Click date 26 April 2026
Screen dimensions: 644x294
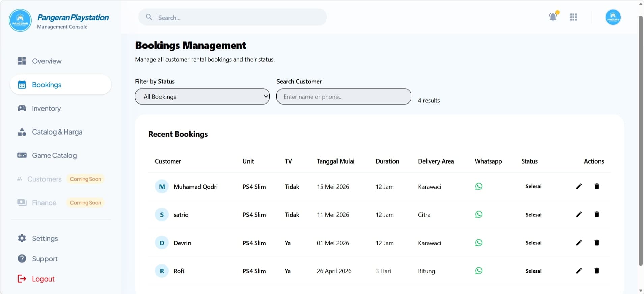[x=334, y=271]
